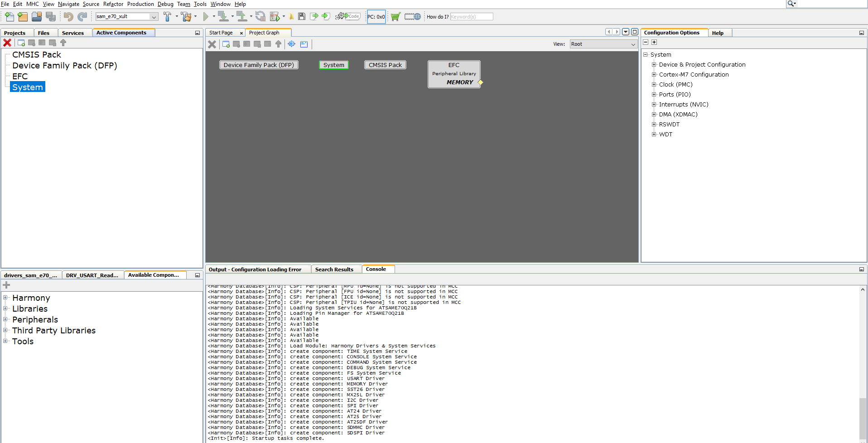Expand the Harmony node in Available Components
Image resolution: width=868 pixels, height=443 pixels.
5,298
